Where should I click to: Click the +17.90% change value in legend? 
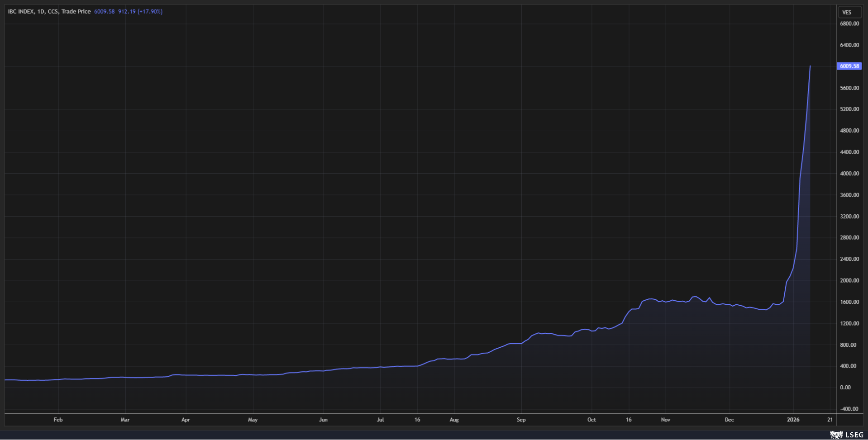tap(150, 11)
